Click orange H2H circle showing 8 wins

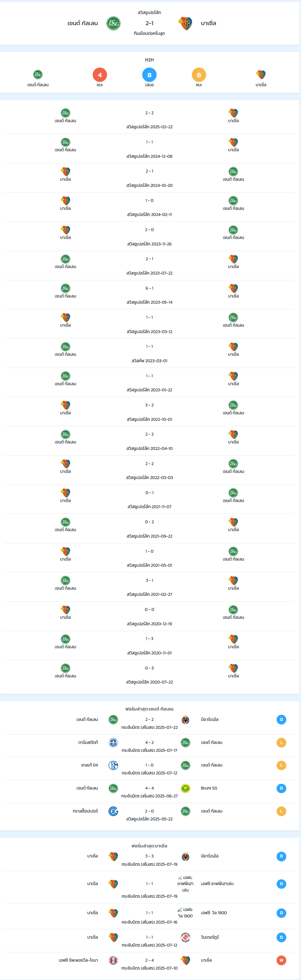click(x=199, y=75)
